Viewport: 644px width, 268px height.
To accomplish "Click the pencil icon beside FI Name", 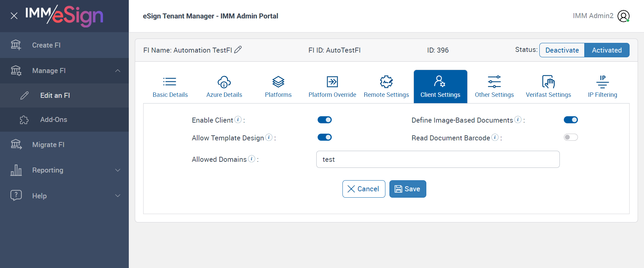I will coord(238,50).
